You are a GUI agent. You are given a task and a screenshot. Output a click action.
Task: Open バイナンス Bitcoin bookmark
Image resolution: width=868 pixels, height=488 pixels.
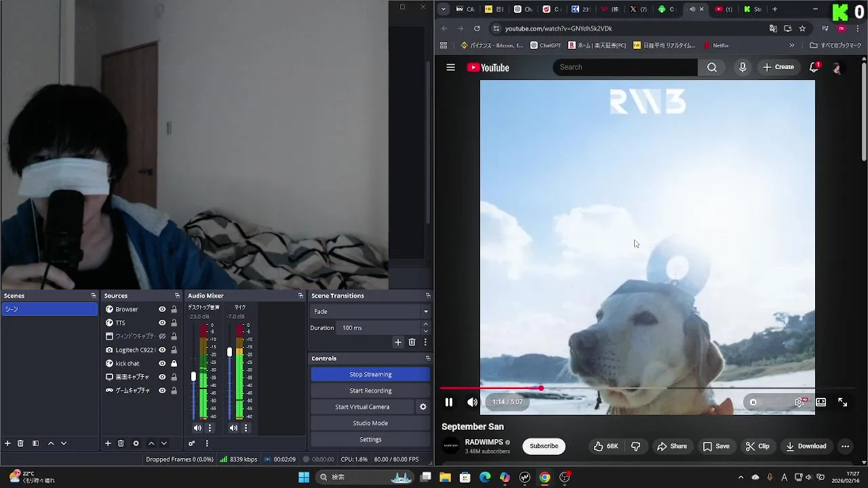pyautogui.click(x=492, y=45)
